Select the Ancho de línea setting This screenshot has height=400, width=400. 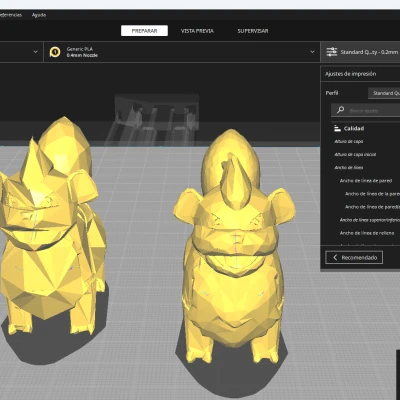click(349, 167)
